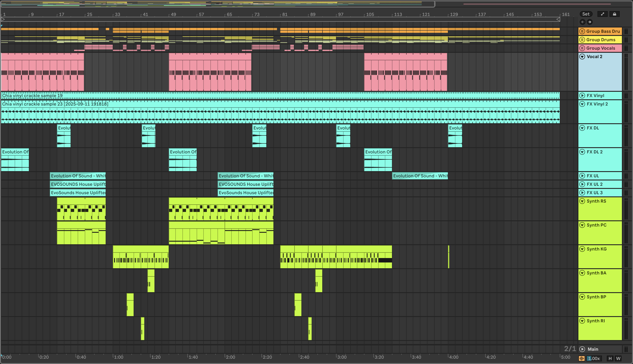Toggle the automation mode button
This screenshot has width=633, height=364.
[x=602, y=14]
